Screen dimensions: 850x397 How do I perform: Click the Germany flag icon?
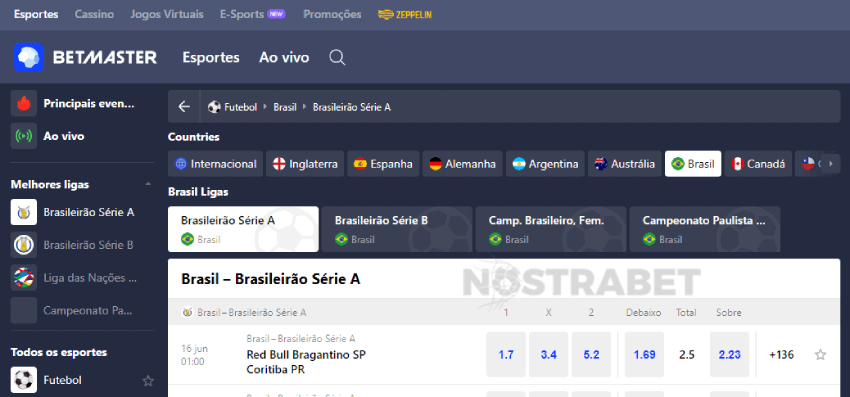pos(435,164)
